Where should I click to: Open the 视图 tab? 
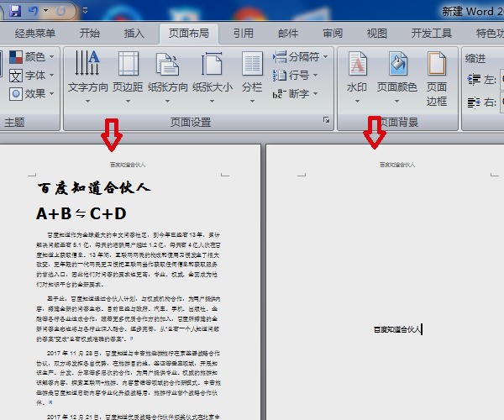click(377, 33)
